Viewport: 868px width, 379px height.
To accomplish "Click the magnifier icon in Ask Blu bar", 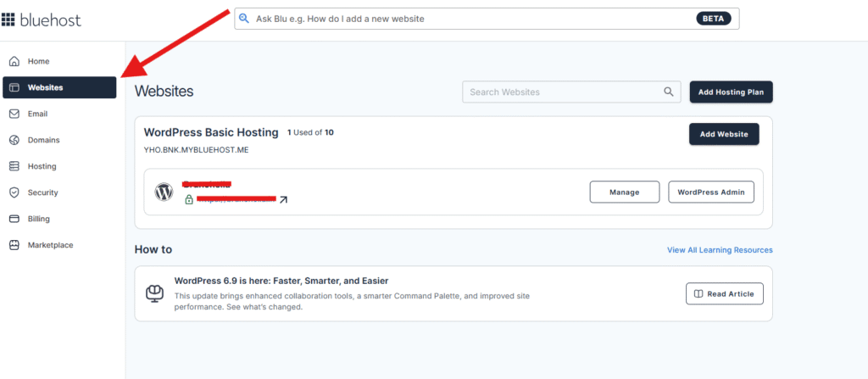I will [244, 19].
